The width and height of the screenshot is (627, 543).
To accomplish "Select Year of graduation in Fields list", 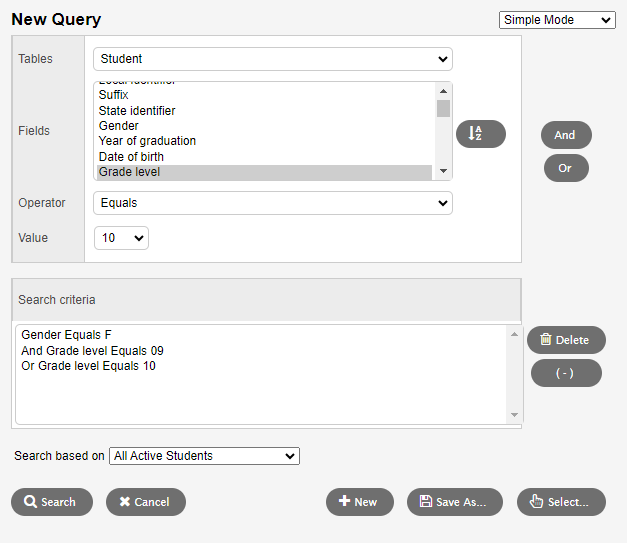I will tap(264, 141).
